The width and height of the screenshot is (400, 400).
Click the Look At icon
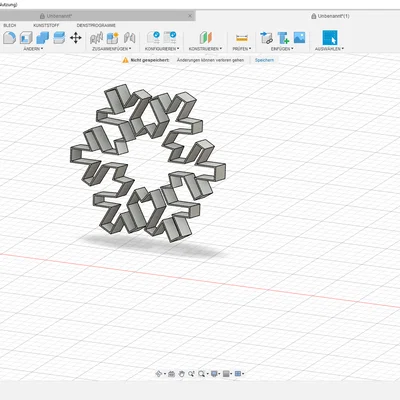coord(171,374)
